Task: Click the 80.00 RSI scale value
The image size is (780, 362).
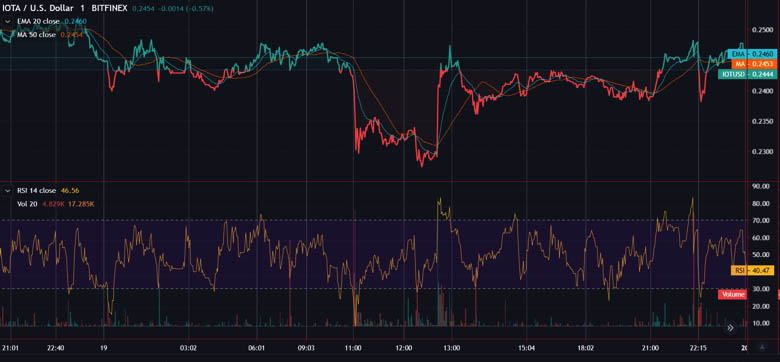Action: pos(762,204)
